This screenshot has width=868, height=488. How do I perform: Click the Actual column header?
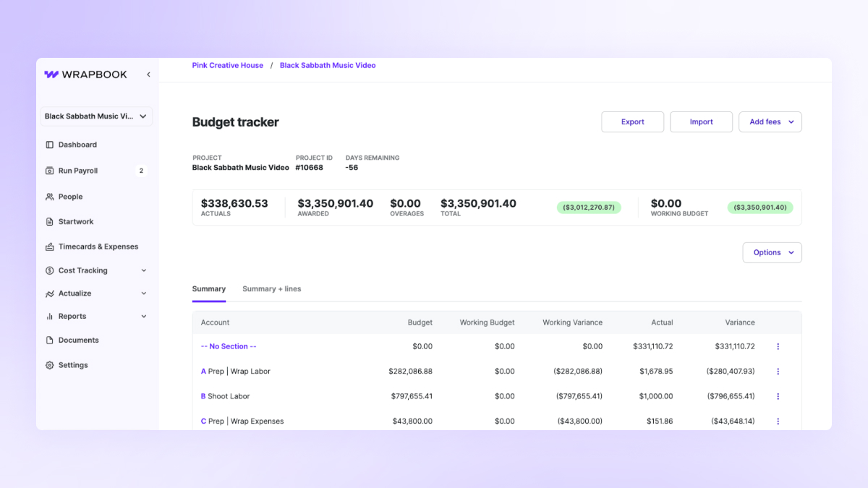tap(662, 322)
